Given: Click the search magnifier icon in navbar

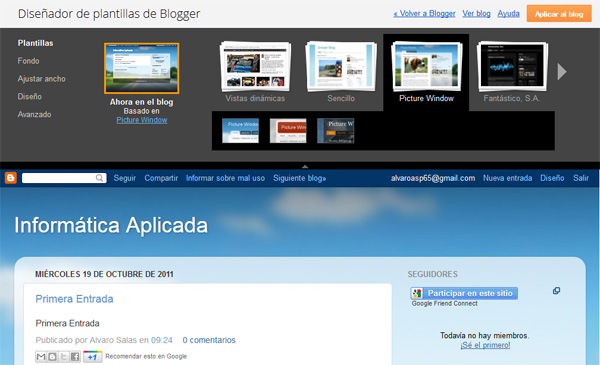Looking at the screenshot, I should click(99, 178).
